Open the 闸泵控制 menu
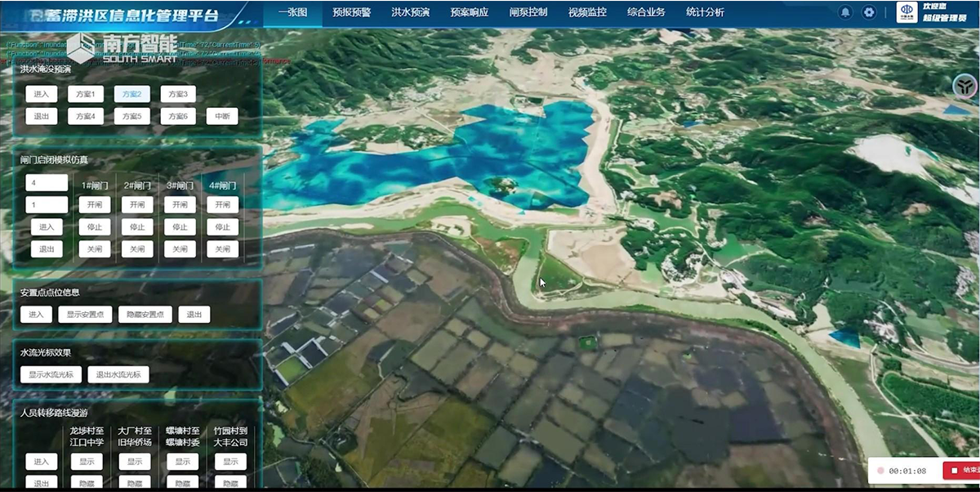 click(x=528, y=12)
